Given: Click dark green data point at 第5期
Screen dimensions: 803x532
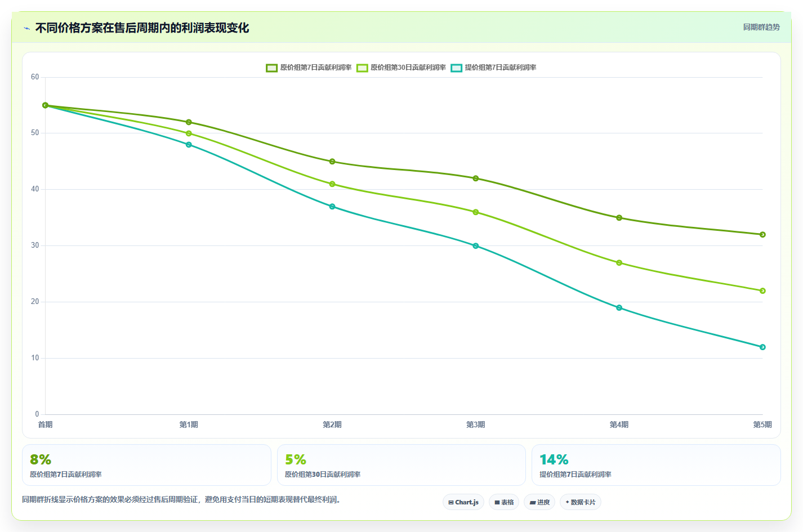Looking at the screenshot, I should [762, 235].
